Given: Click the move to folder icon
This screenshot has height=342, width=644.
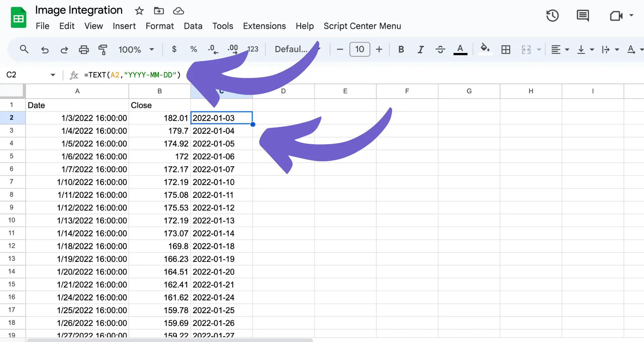Looking at the screenshot, I should coord(159,11).
